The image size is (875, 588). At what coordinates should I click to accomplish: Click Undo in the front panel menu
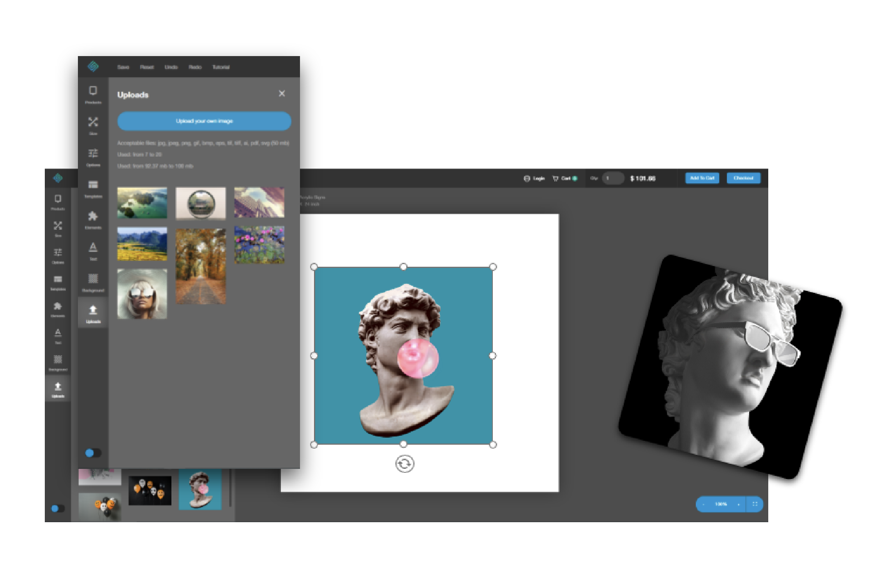point(171,67)
